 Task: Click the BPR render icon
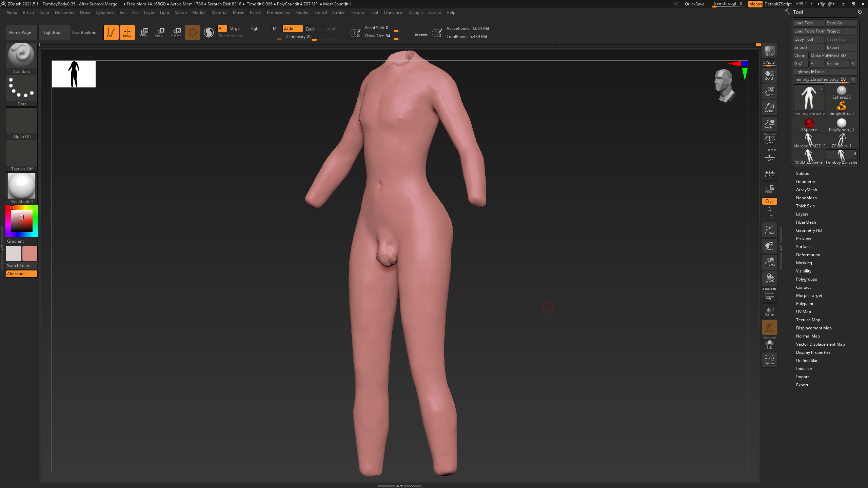[x=769, y=51]
